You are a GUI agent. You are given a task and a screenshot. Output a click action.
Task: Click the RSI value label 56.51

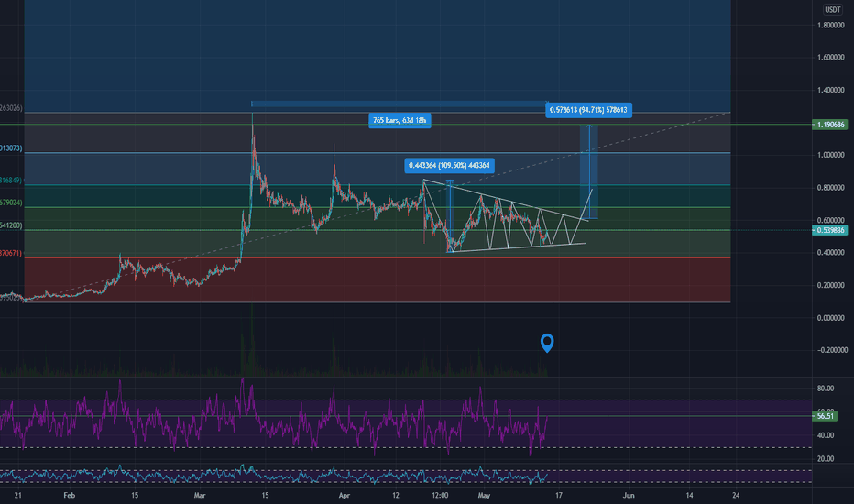tap(825, 416)
